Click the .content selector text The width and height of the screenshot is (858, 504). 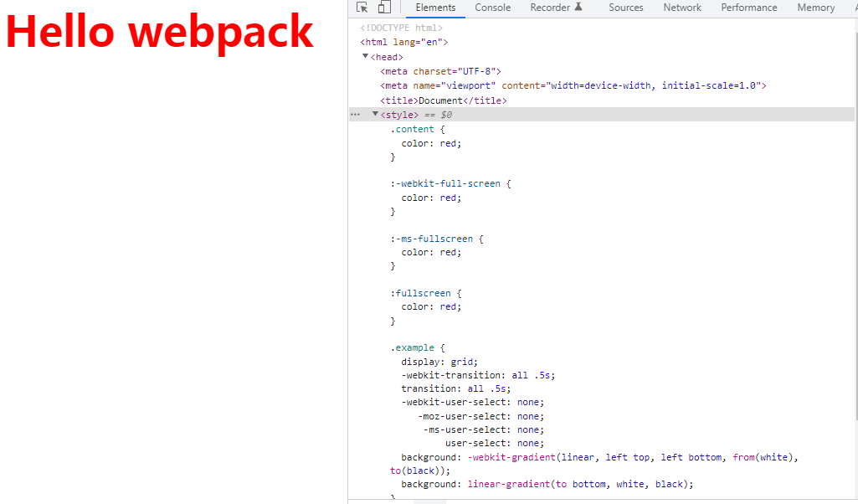pos(412,129)
